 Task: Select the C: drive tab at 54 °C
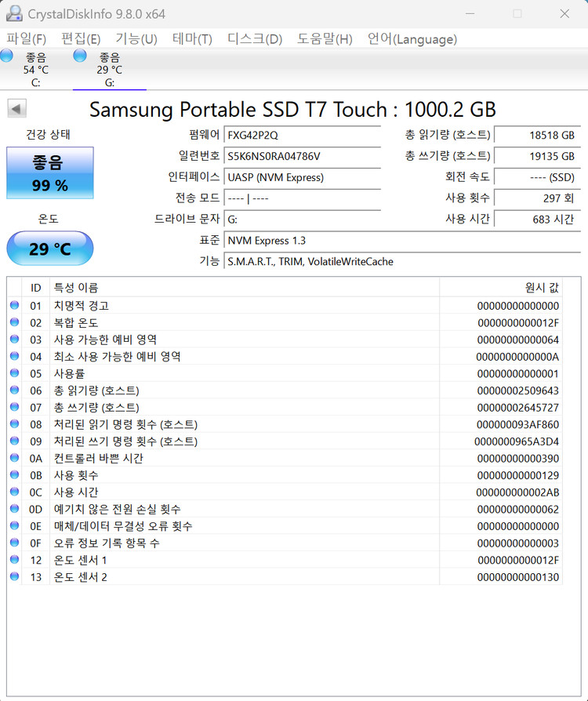click(x=36, y=70)
